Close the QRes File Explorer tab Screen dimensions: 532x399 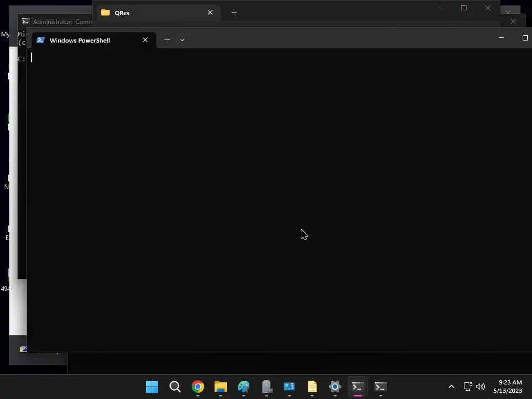pos(210,12)
